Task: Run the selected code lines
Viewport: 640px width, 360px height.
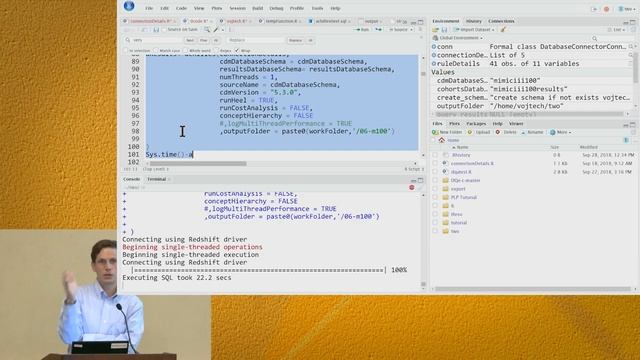Action: (362, 29)
